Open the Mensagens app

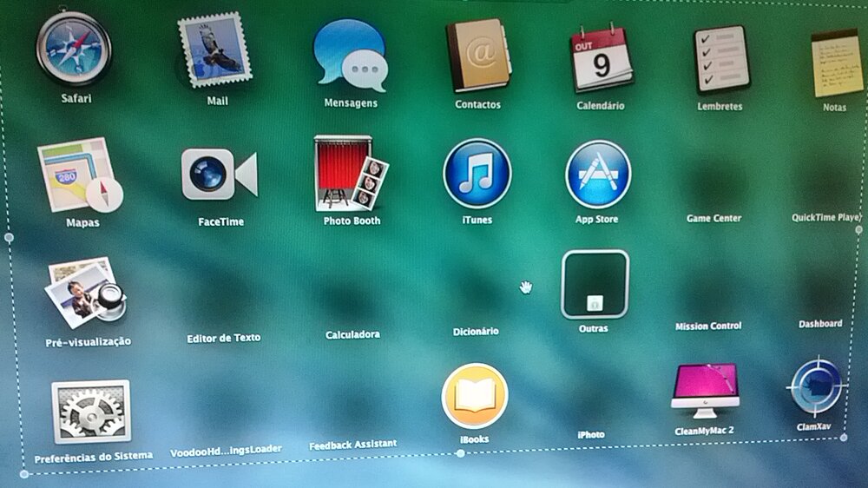350,54
